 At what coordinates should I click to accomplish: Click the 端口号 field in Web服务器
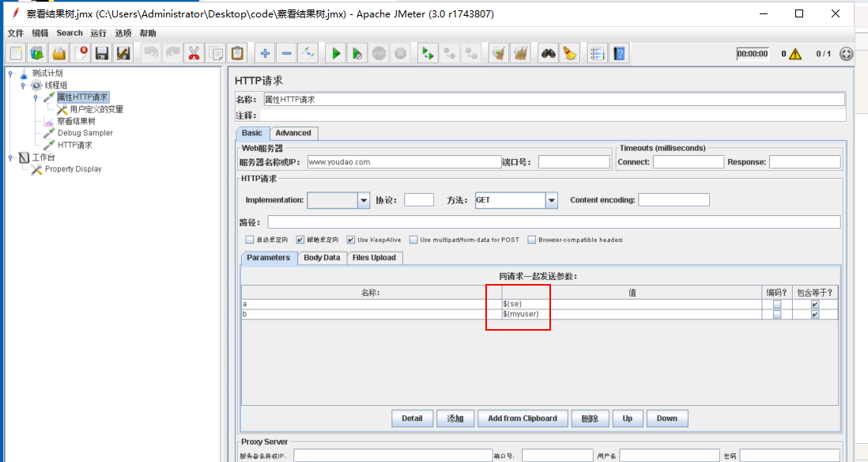pos(574,161)
